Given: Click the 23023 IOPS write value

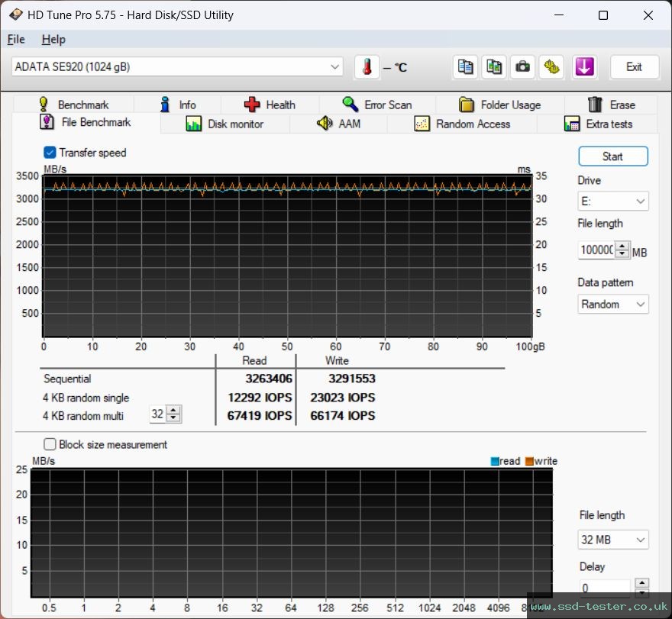Looking at the screenshot, I should [342, 398].
